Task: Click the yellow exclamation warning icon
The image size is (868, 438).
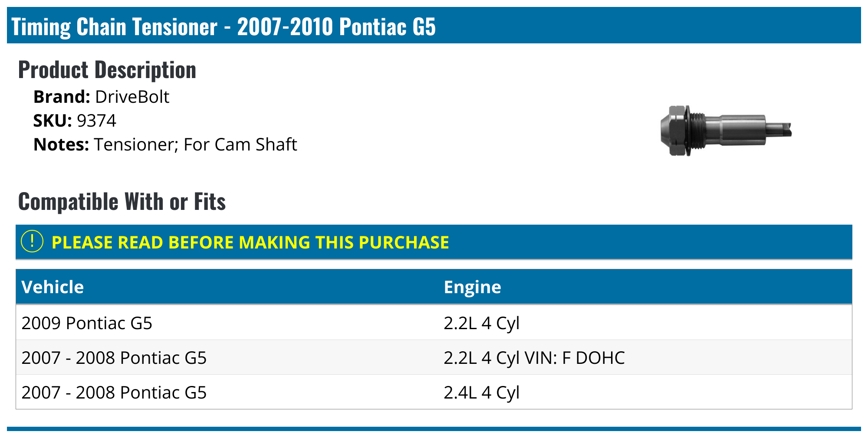Action: click(32, 242)
